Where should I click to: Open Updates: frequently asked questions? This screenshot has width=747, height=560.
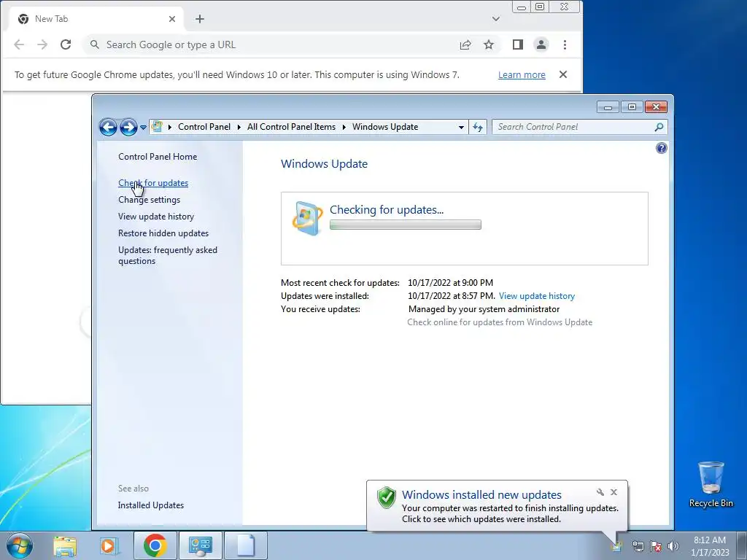(168, 255)
